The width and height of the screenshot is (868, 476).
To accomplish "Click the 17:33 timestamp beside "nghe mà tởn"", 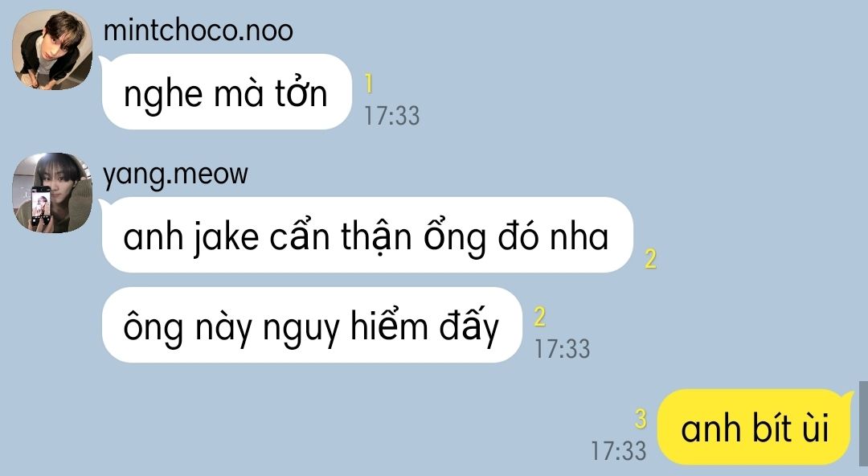I will [x=392, y=116].
